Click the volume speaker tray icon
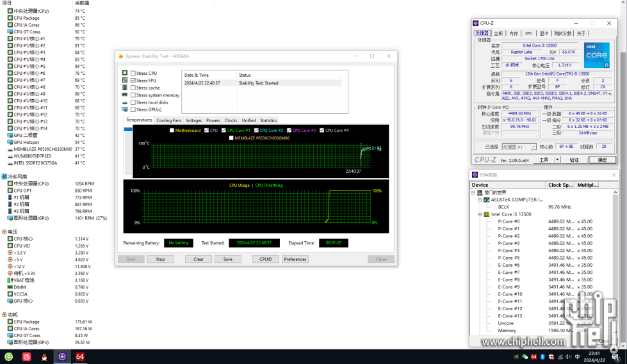627x364 pixels. 568,357
